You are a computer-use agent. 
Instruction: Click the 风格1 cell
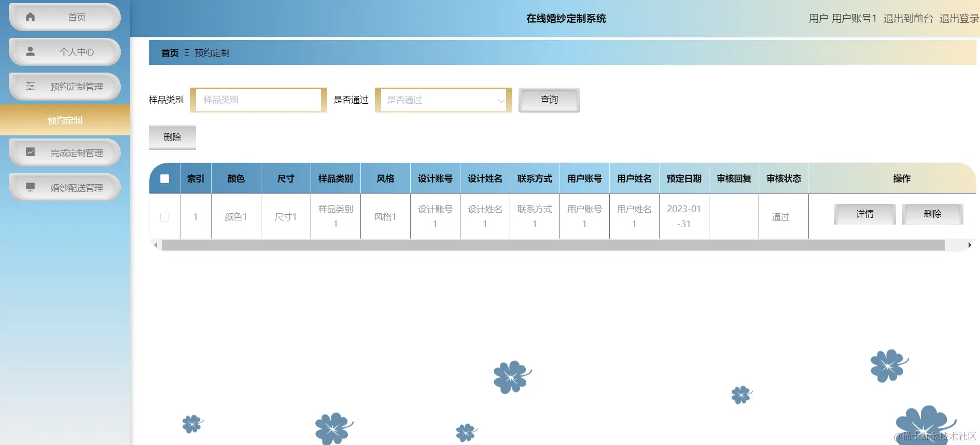385,217
